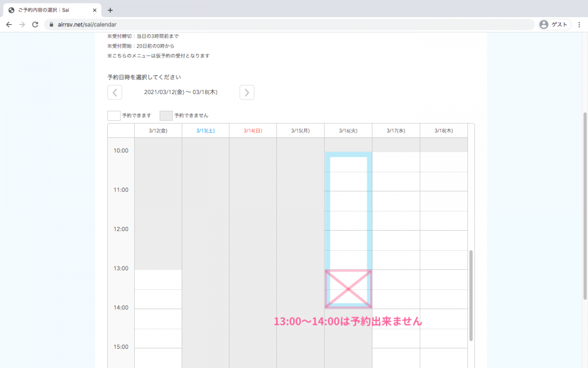The width and height of the screenshot is (588, 368).
Task: Close the ご予約内容の選択 tab
Action: click(x=95, y=10)
